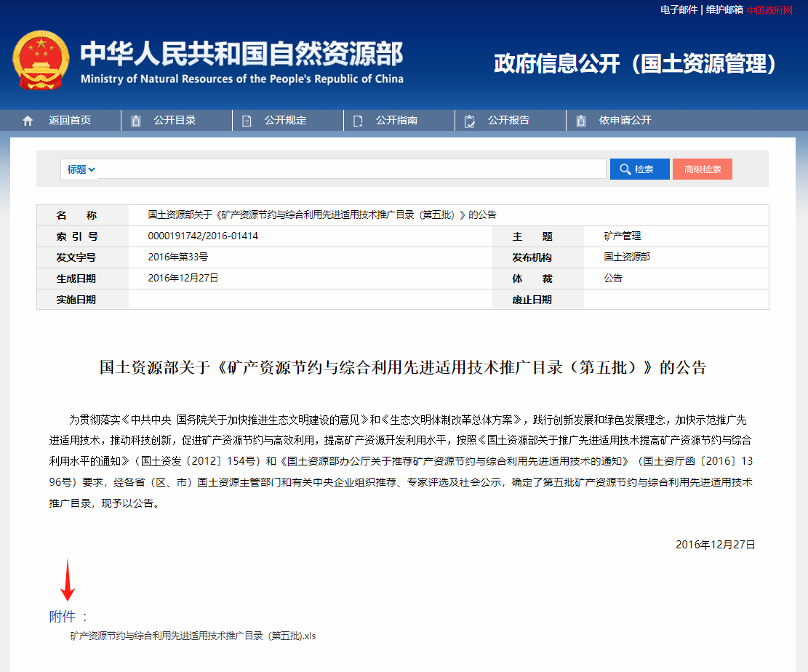Click the icon beside 依申请公开
Screen dimensions: 808x672
point(580,121)
